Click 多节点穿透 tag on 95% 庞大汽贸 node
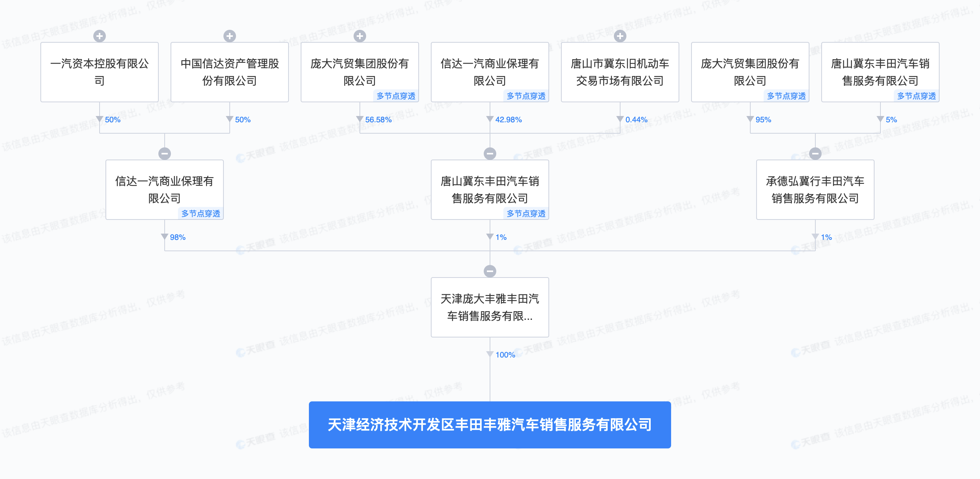The height and width of the screenshot is (479, 980). coord(786,96)
